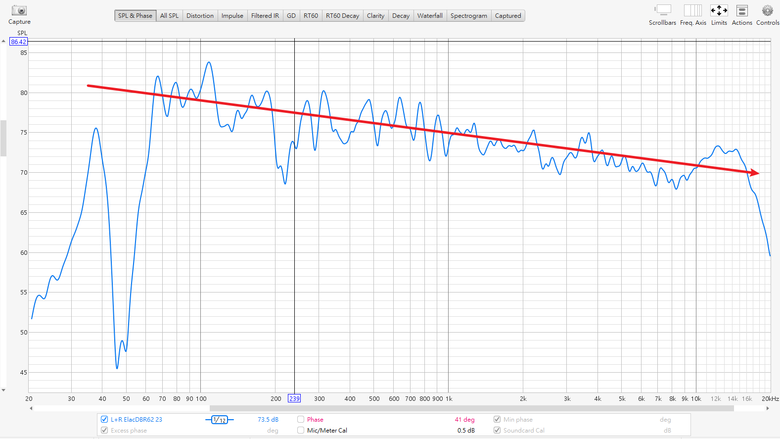This screenshot has height=439, width=780.
Task: Open the Actions panel icon
Action: (x=742, y=10)
